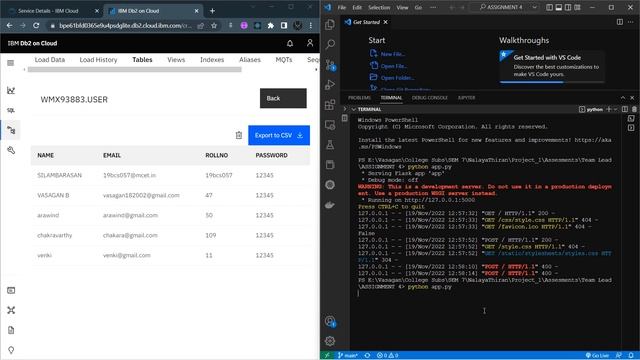Screen dimensions: 640x360
Task: Click horizontal scrollbar under Db2 tabs
Action: point(134,69)
